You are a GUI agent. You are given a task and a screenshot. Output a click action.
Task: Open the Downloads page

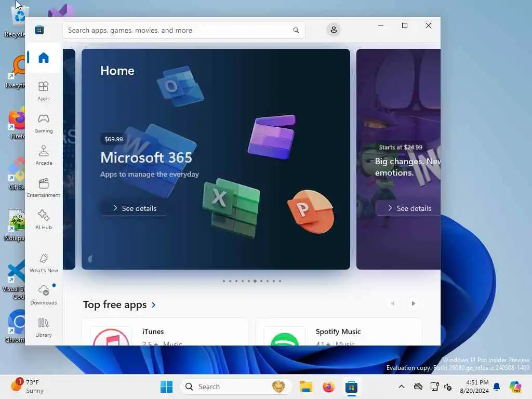tap(44, 295)
